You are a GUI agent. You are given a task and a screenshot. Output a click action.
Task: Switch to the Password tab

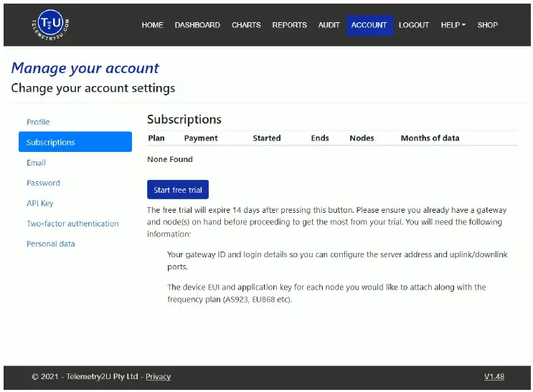(x=43, y=183)
